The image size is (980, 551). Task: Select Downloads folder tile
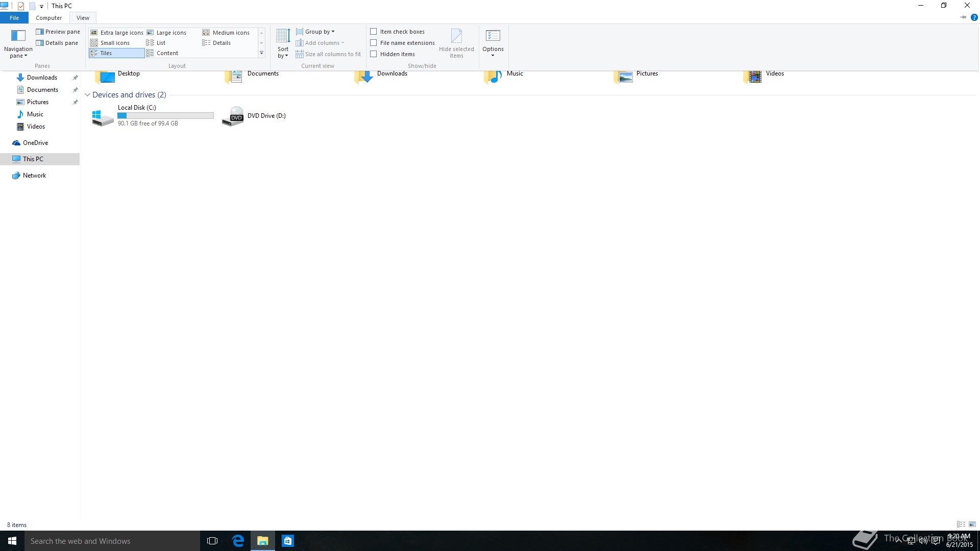click(381, 77)
